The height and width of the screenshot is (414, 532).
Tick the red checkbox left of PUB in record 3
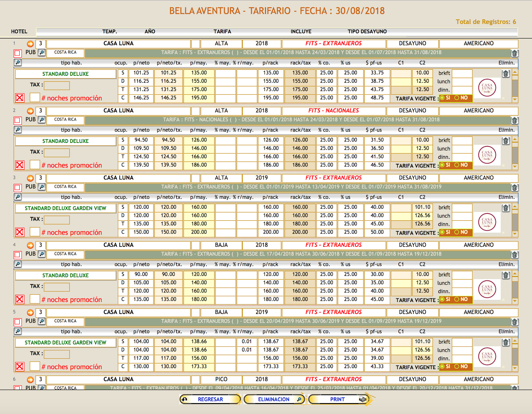tap(18, 187)
